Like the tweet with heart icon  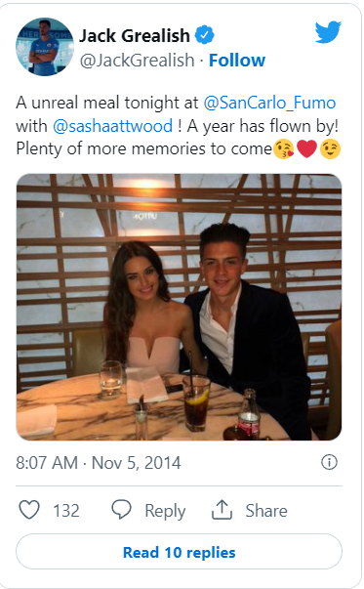pyautogui.click(x=29, y=510)
